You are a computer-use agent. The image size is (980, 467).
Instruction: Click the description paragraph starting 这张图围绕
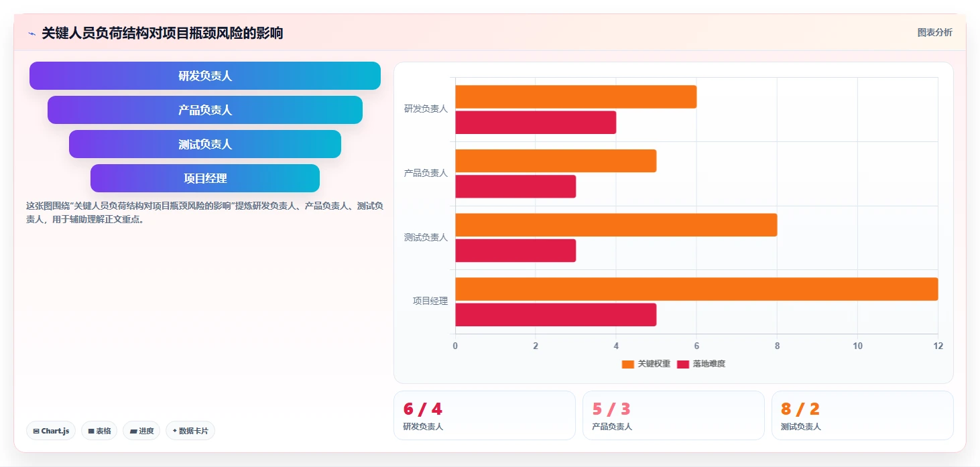click(205, 212)
